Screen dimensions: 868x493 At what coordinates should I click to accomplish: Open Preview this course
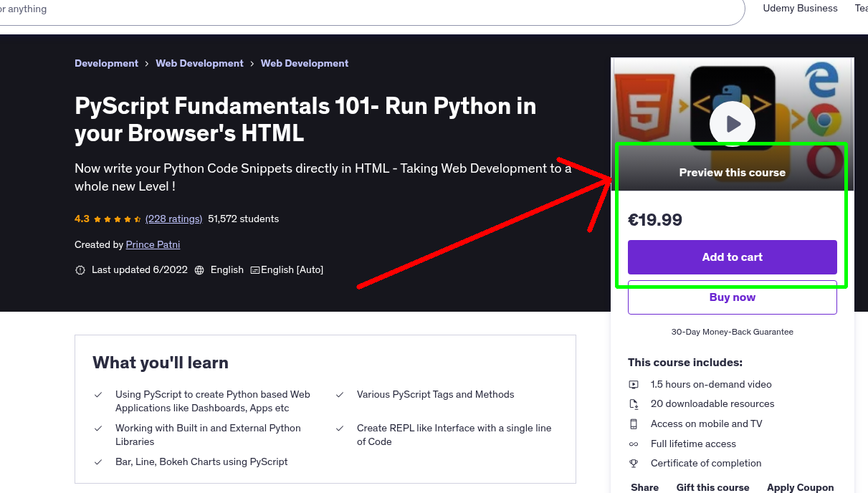click(732, 172)
